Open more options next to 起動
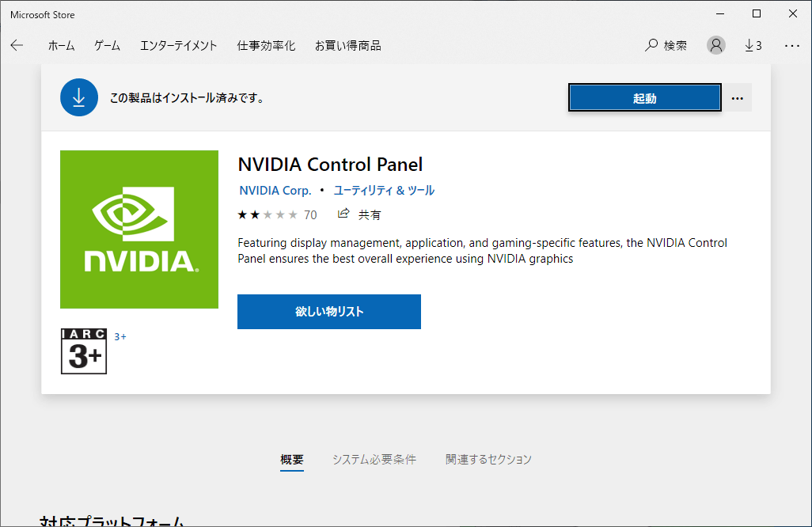812x527 pixels. 738,98
